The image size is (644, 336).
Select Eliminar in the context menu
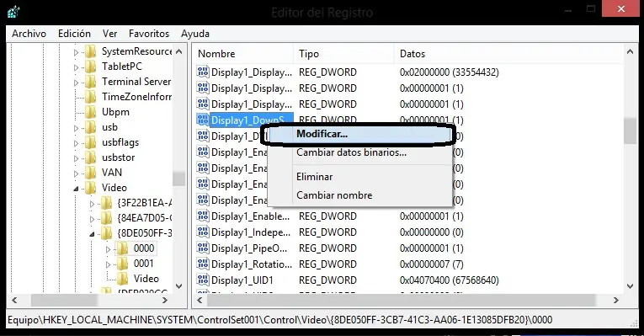(x=359, y=177)
